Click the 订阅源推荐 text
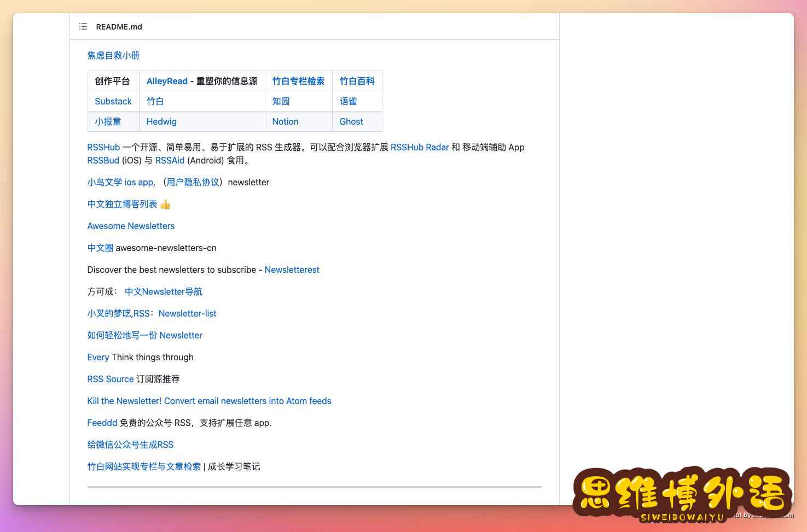 pyautogui.click(x=158, y=379)
